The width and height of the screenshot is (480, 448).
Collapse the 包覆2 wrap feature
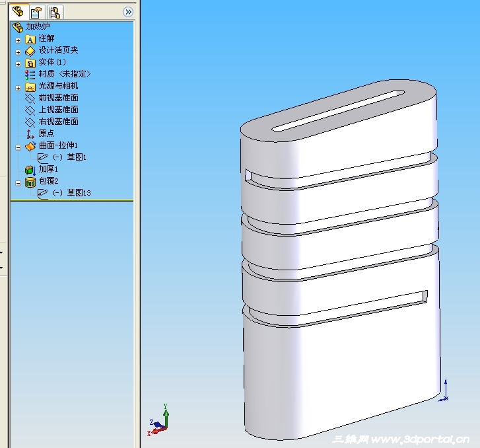pos(18,183)
